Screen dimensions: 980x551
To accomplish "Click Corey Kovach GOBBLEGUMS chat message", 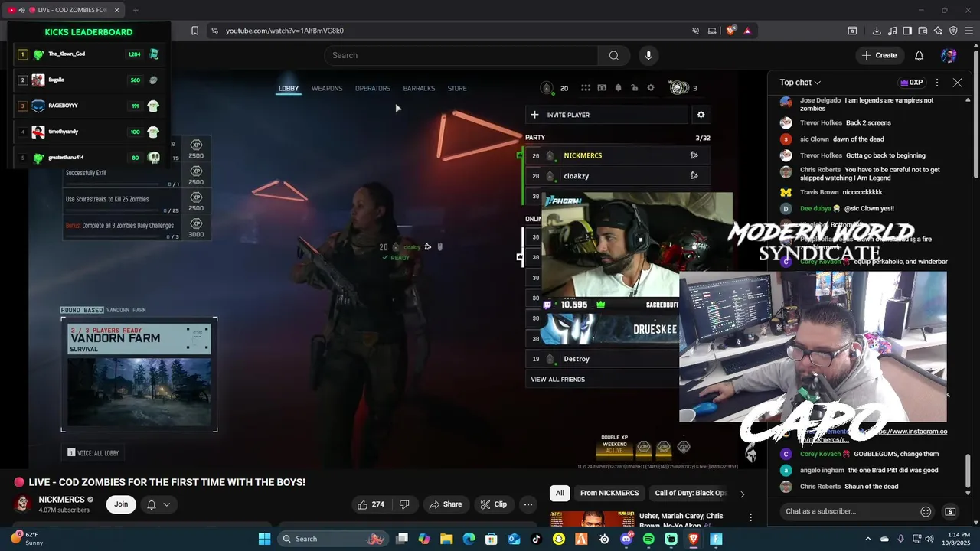I will click(x=868, y=454).
